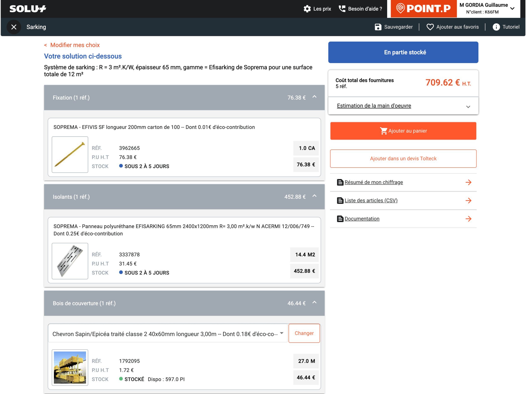This screenshot has height=394, width=532.
Task: Click reference number 3337878
Action: tap(129, 254)
